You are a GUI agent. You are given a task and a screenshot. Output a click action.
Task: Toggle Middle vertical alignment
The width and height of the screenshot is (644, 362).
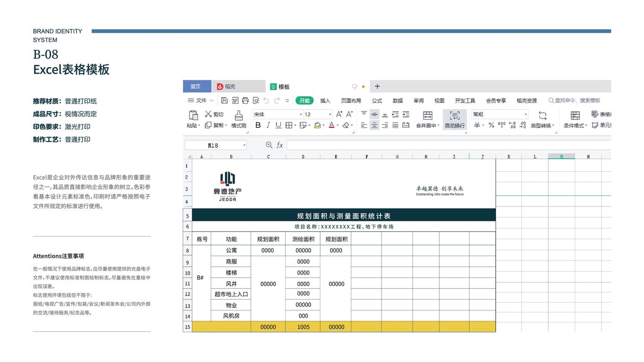374,114
